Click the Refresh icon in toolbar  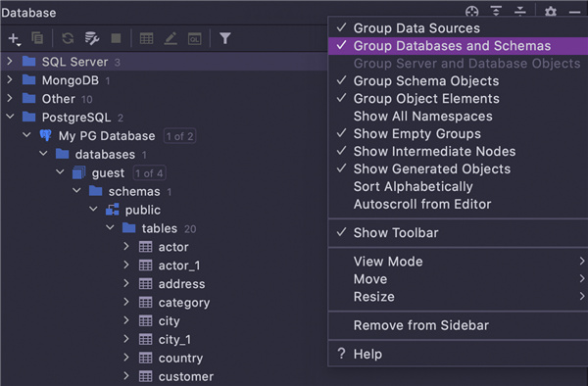point(68,38)
